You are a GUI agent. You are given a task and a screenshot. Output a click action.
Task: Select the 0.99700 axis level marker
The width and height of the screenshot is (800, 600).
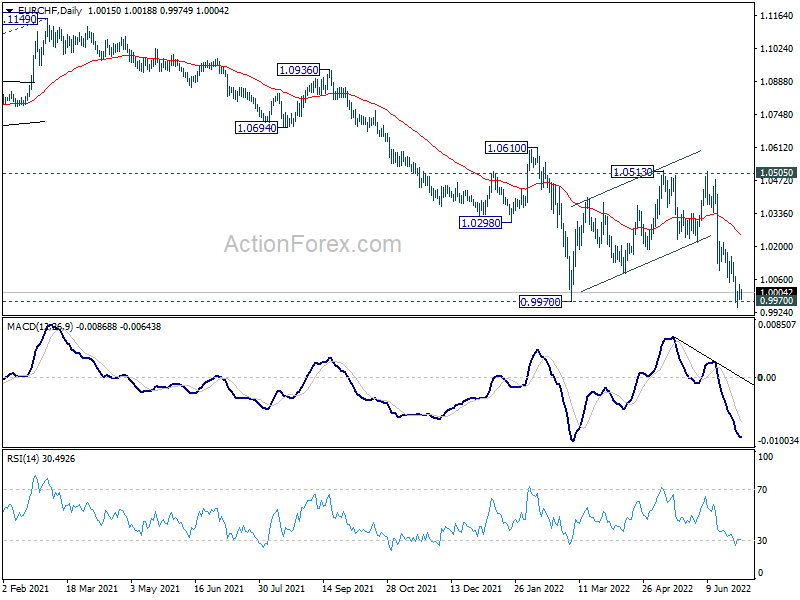[x=777, y=301]
